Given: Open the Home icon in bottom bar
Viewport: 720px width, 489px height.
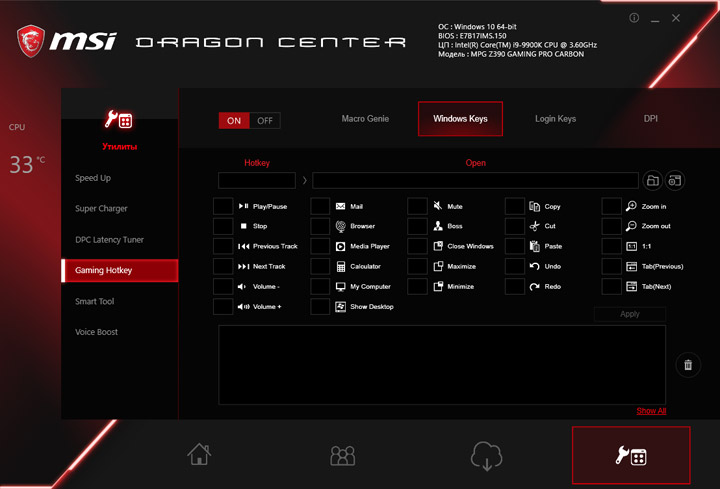Looking at the screenshot, I should (199, 454).
